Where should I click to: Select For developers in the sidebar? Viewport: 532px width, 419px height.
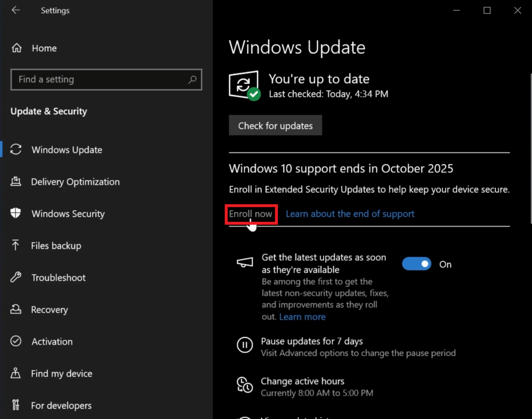[x=61, y=406]
